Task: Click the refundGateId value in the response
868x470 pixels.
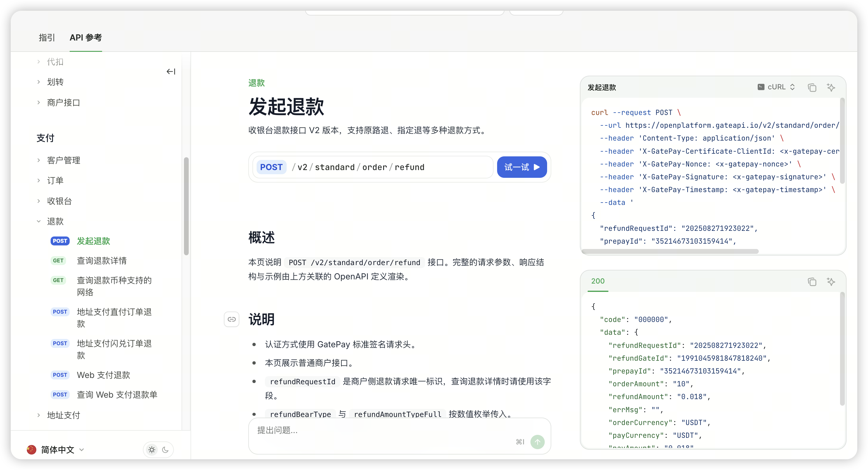Action: (x=722, y=358)
